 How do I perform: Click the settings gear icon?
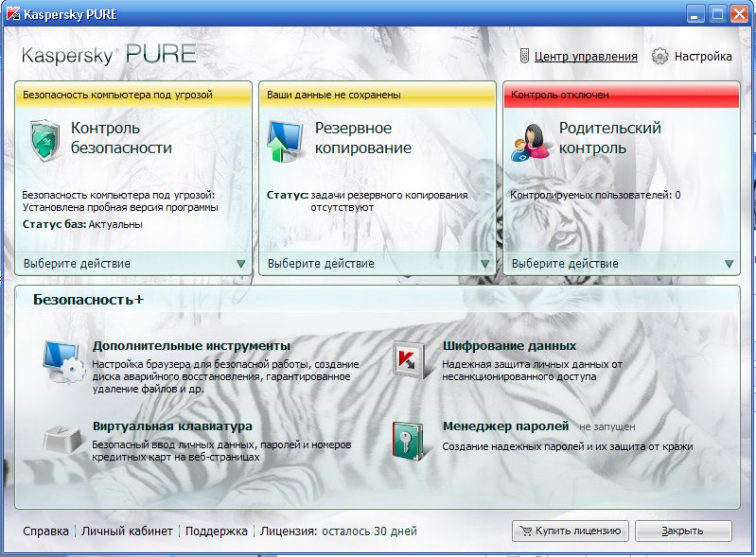click(659, 56)
